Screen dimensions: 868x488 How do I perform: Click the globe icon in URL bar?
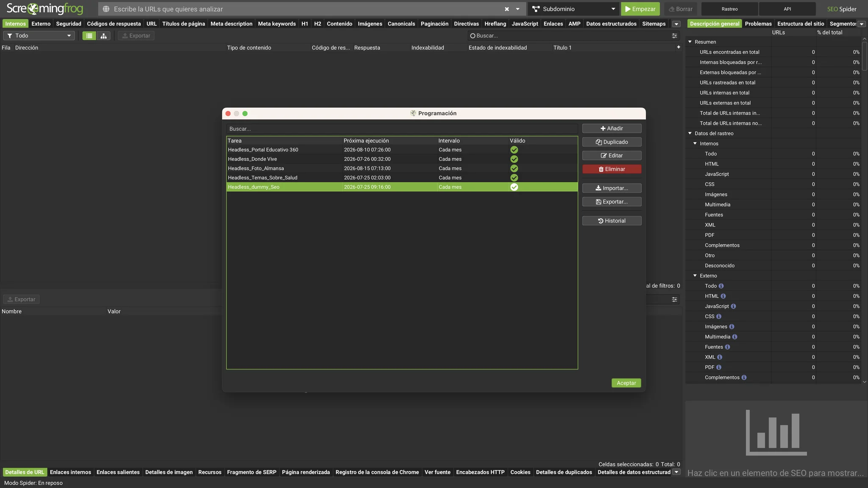pyautogui.click(x=106, y=9)
